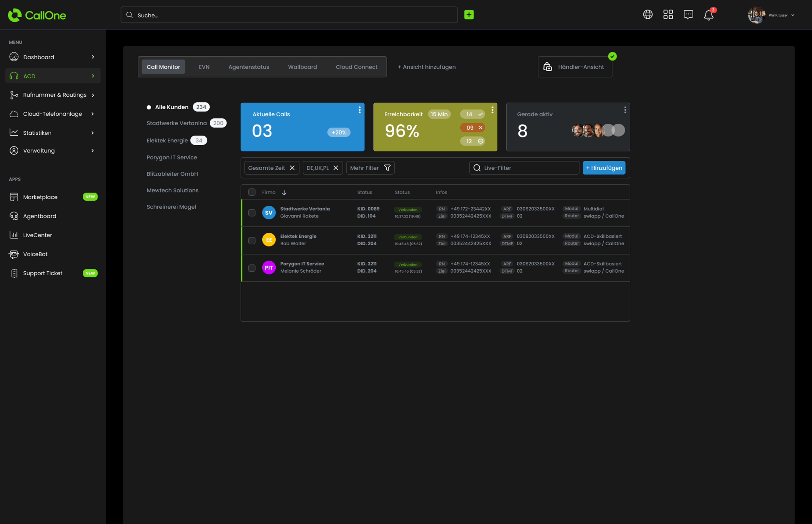Sort by Firma column arrow
The width and height of the screenshot is (812, 524).
point(284,193)
